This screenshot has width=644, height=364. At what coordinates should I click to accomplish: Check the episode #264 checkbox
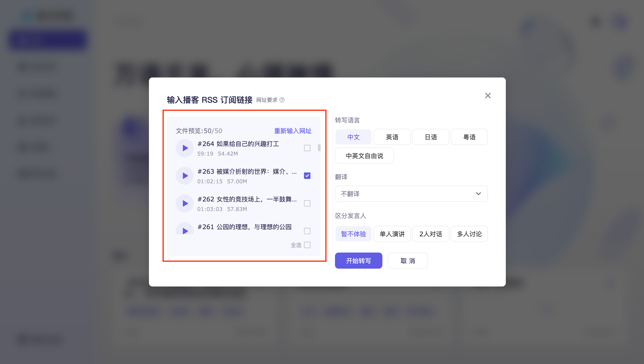[307, 148]
